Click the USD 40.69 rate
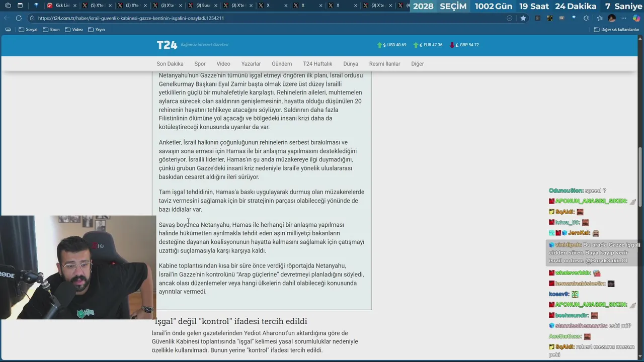Screen dimensions: 644x362 tap(392, 45)
